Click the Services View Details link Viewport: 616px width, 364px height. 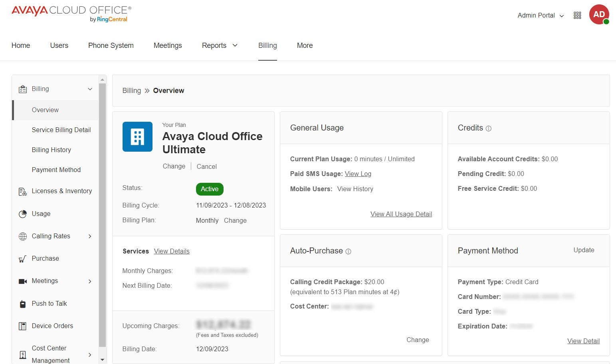tap(172, 251)
